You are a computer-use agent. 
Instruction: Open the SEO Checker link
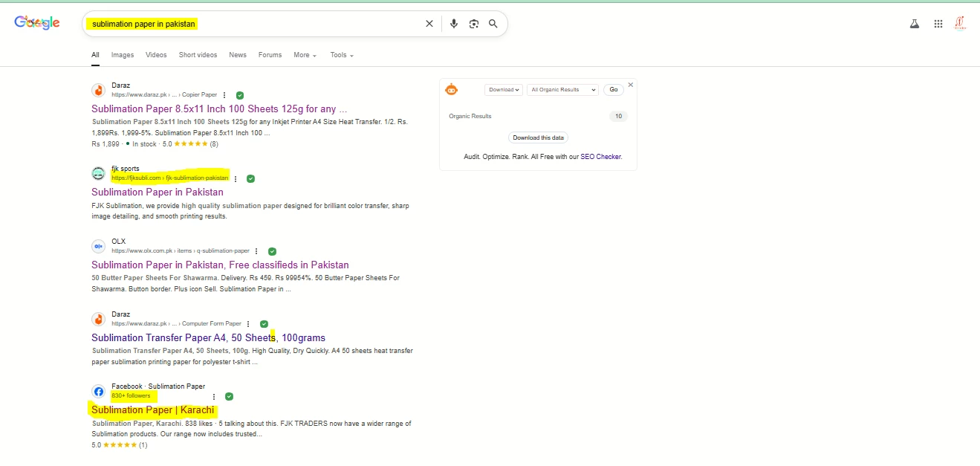(x=601, y=156)
